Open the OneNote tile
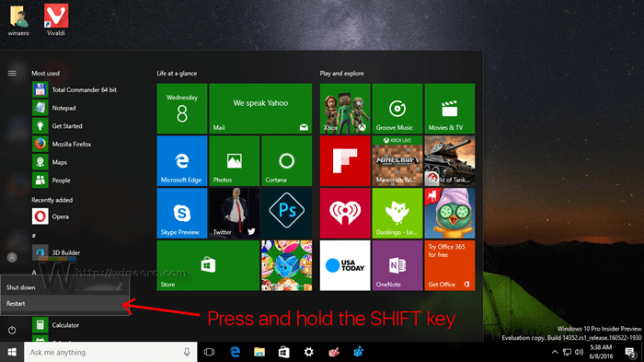This screenshot has width=644, height=362. coord(397,265)
